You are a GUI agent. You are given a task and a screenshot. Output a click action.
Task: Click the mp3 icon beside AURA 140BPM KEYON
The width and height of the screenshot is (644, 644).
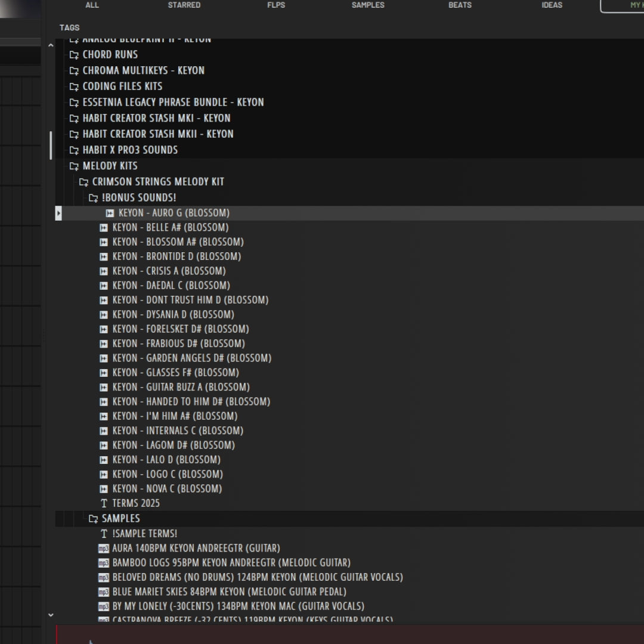click(103, 548)
